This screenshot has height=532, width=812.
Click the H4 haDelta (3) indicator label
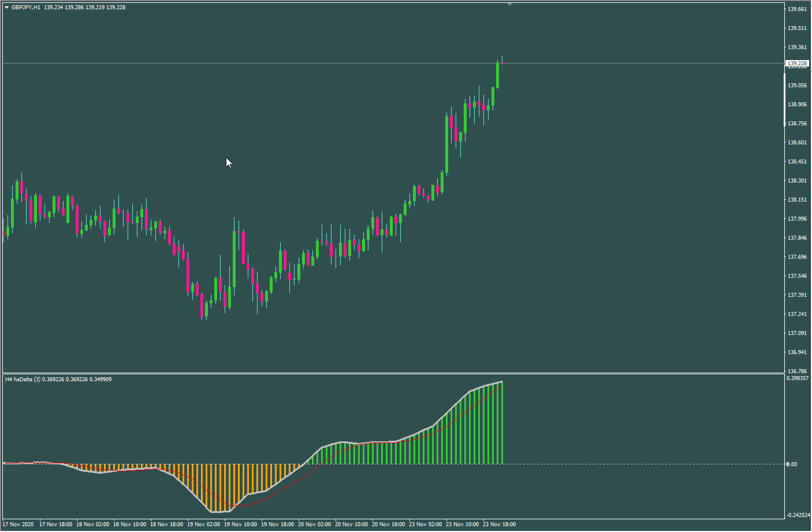point(23,380)
